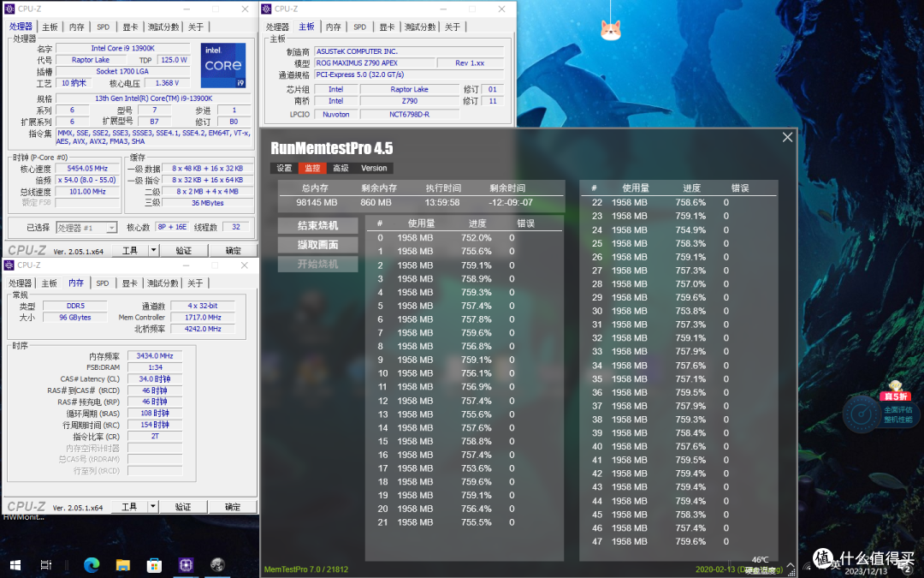Viewport: 924px width, 578px height.
Task: Click the Task View icon on the taskbar
Action: pos(46,565)
